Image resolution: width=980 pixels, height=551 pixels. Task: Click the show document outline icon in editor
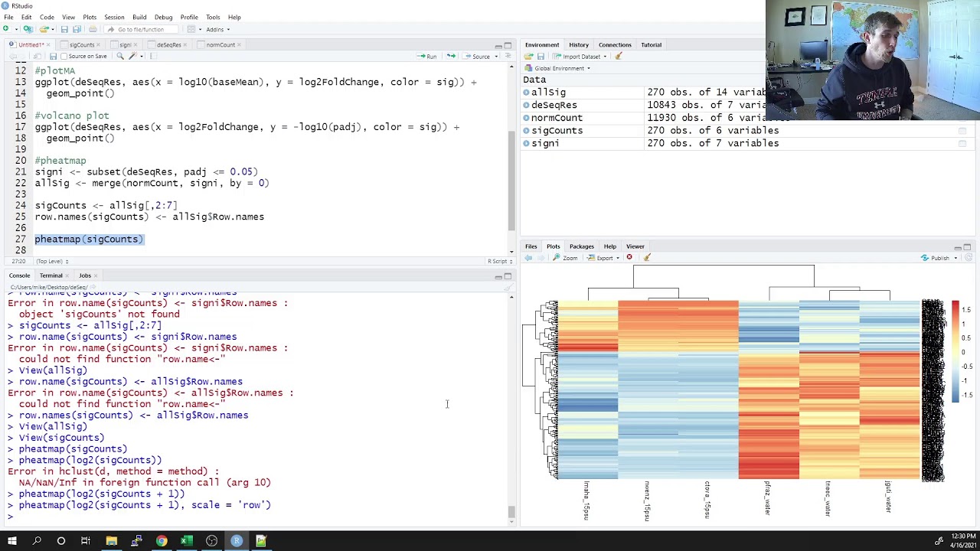(508, 56)
